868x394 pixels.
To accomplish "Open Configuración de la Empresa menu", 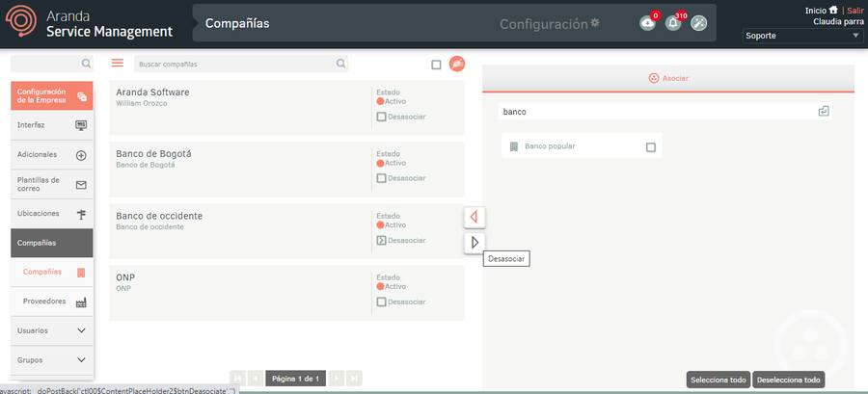I will 52,95.
